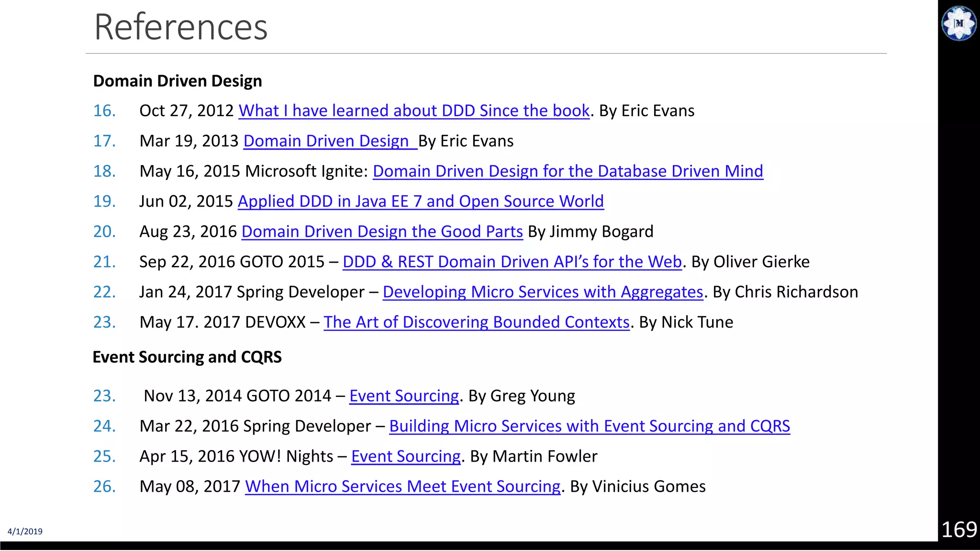This screenshot has width=980, height=551.
Task: Click 'Jan 24, 2017 Spring Developer' text
Action: click(252, 292)
